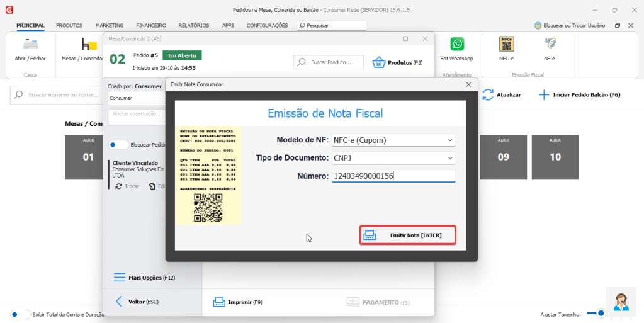Open the NF-e emission icon
The width and height of the screenshot is (644, 323).
[550, 44]
